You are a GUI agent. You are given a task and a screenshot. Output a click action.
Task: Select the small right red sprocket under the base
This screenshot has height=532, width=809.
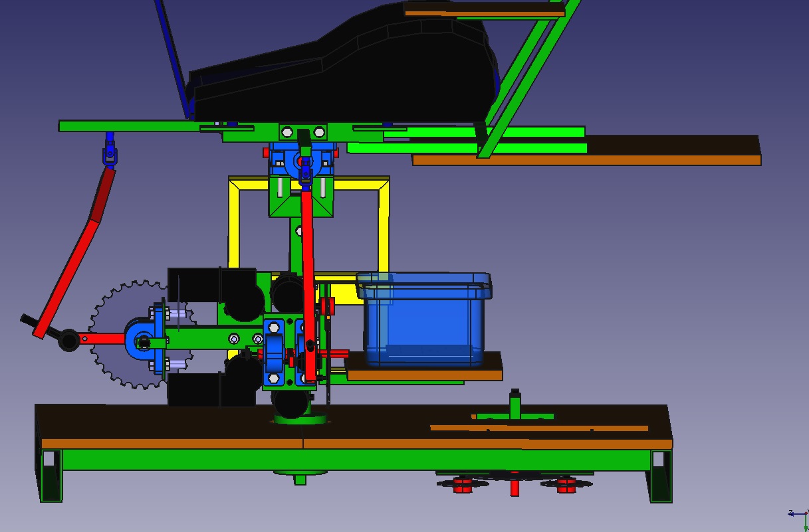[566, 484]
